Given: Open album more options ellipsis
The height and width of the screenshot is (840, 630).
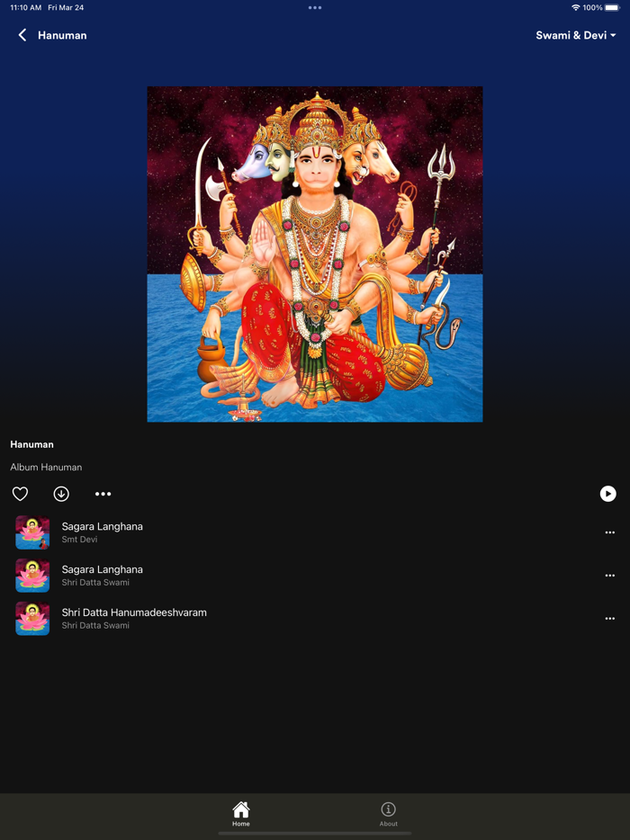Looking at the screenshot, I should coord(103,494).
